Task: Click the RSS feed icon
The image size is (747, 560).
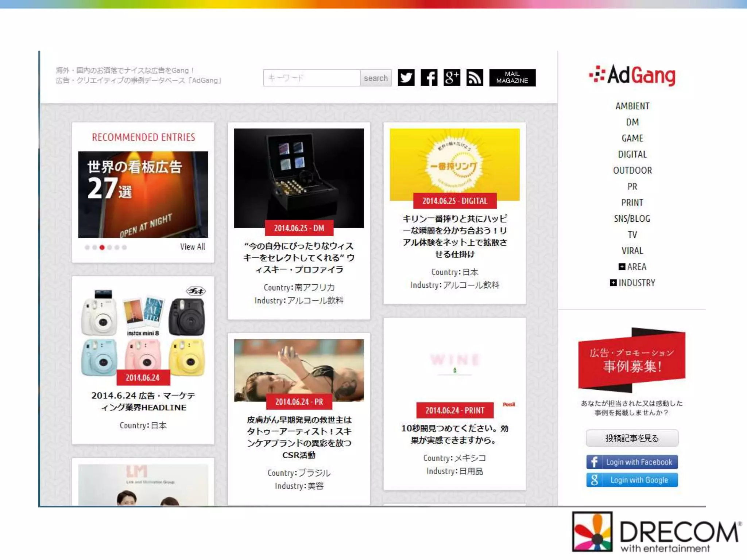Action: pos(475,78)
